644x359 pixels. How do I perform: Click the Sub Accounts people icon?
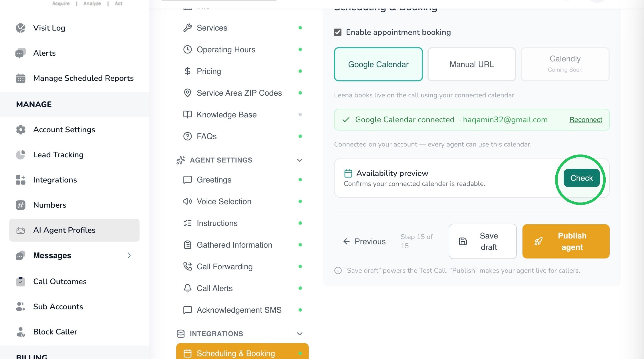click(21, 307)
